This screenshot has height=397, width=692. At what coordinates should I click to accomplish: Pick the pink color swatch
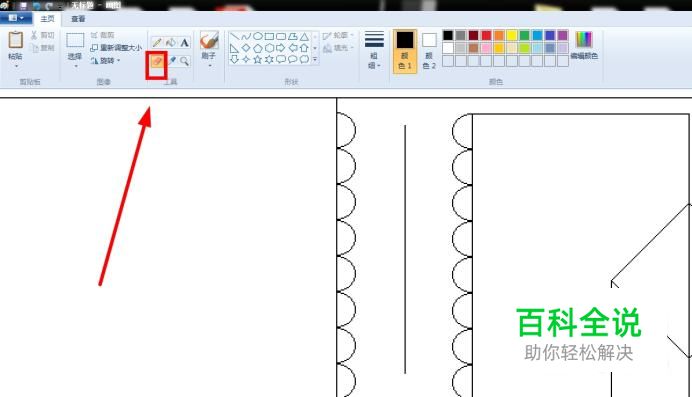486,48
